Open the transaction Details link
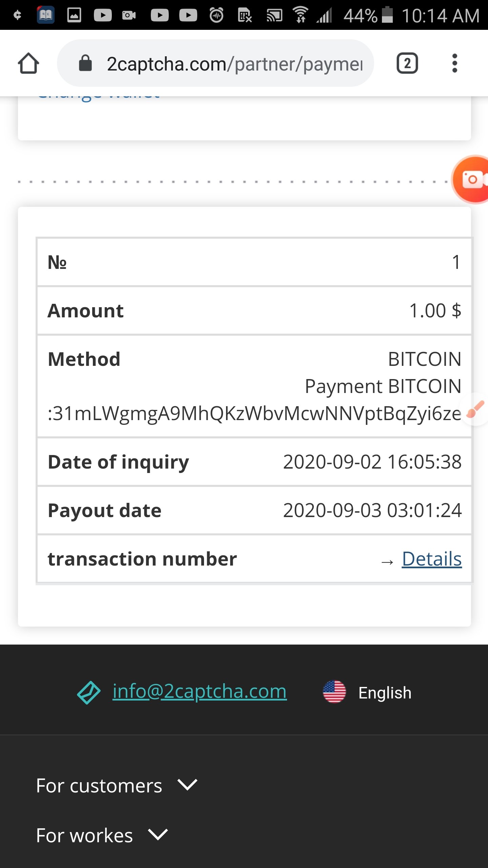Viewport: 488px width, 868px height. click(431, 559)
